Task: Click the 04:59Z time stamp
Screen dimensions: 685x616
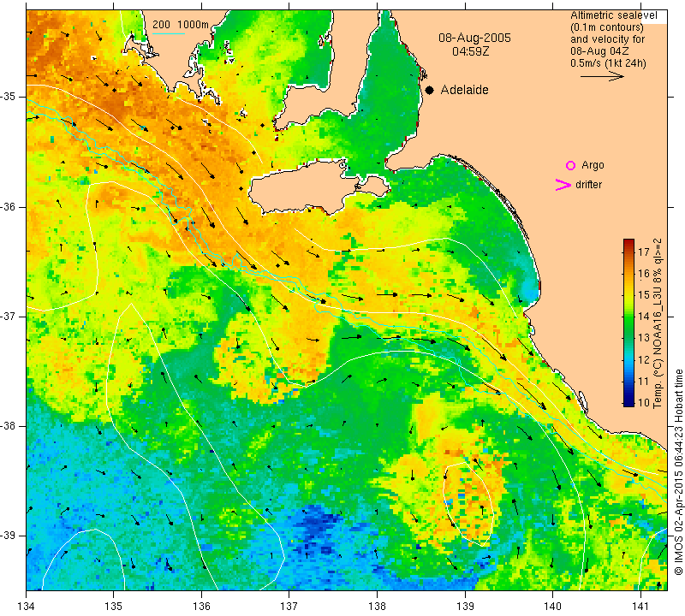Action: [x=470, y=51]
